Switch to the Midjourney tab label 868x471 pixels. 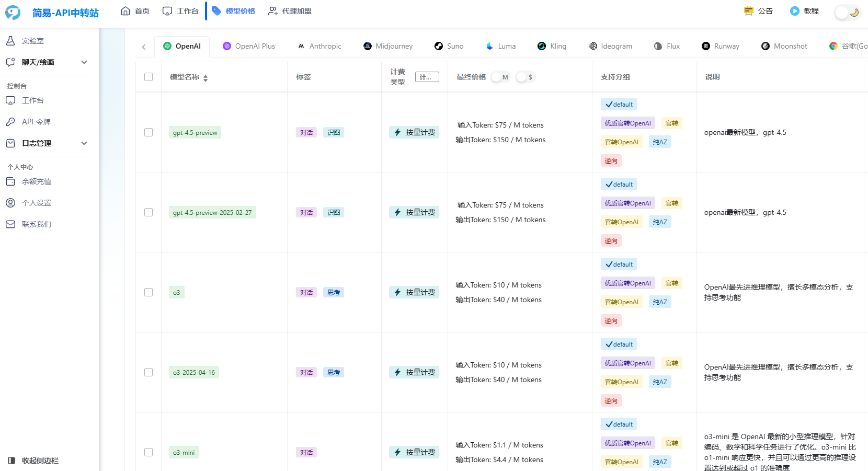[394, 46]
